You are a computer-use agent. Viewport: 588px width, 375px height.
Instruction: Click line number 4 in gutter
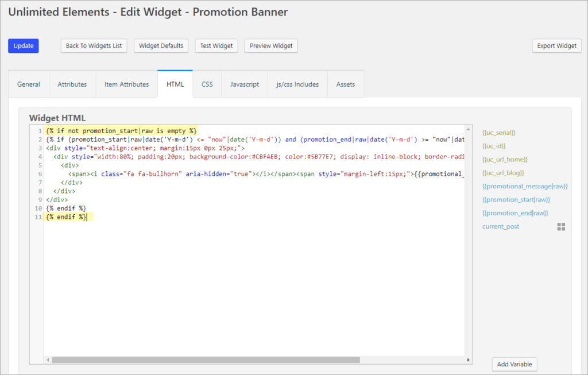pyautogui.click(x=40, y=157)
